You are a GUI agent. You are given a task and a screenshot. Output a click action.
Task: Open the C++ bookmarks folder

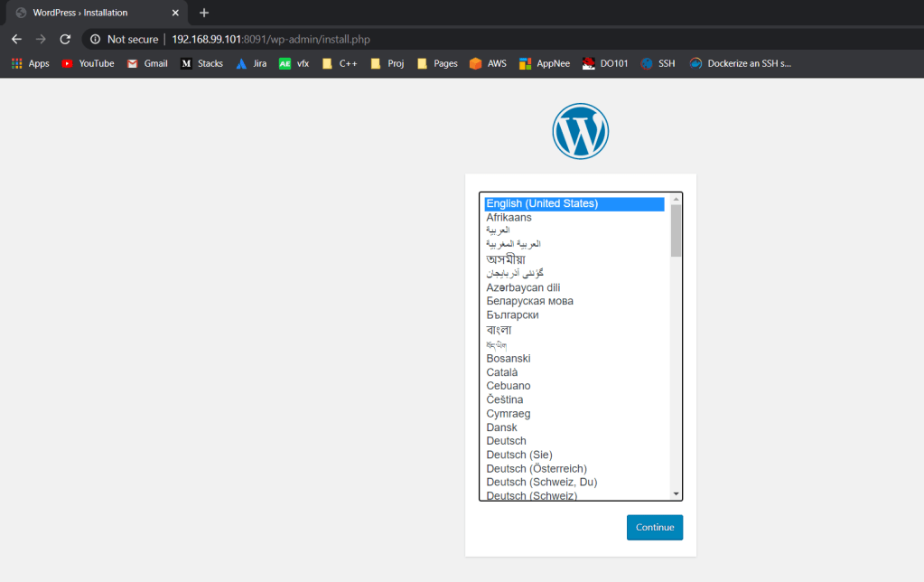point(340,63)
